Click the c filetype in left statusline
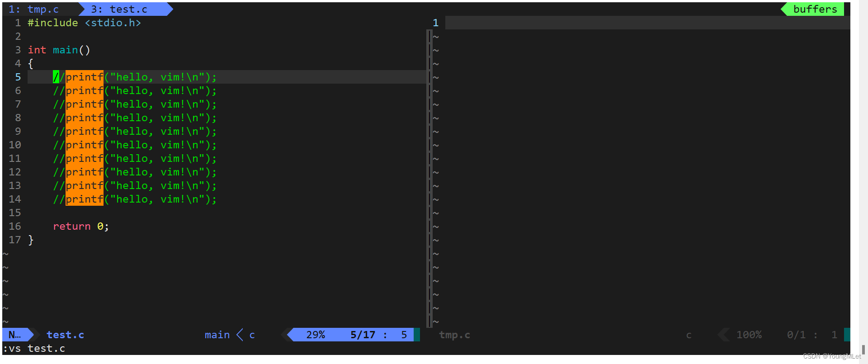 252,335
